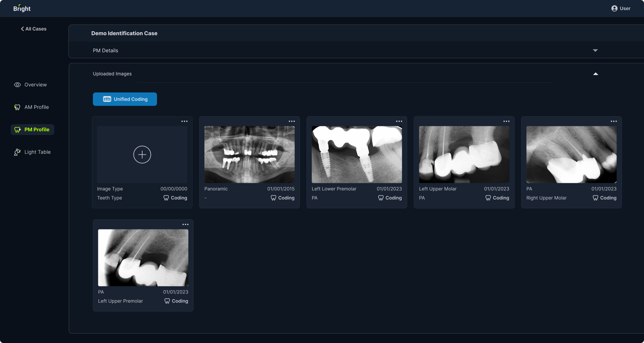Click the Light Table lamp icon

tap(17, 152)
